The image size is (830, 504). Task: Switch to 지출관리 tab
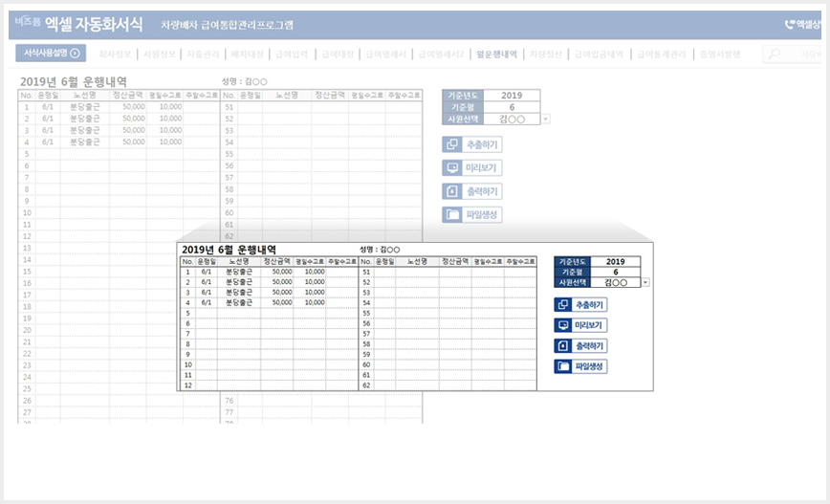click(203, 54)
